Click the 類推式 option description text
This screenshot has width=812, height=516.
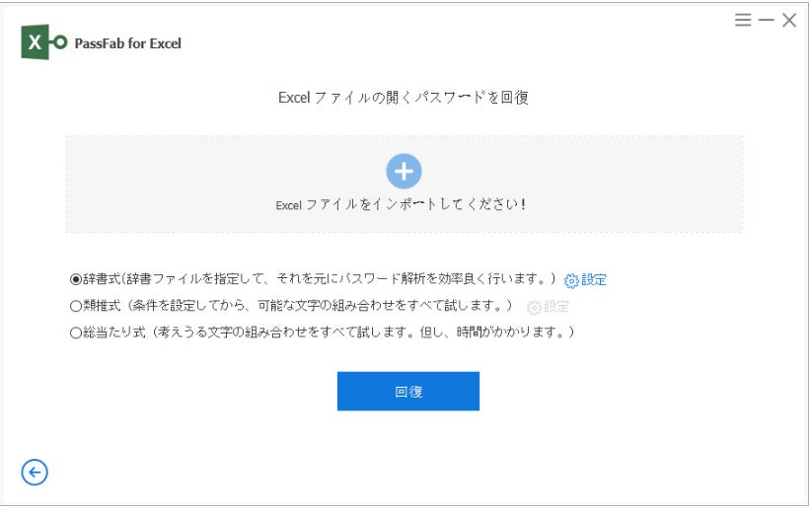coord(298,306)
